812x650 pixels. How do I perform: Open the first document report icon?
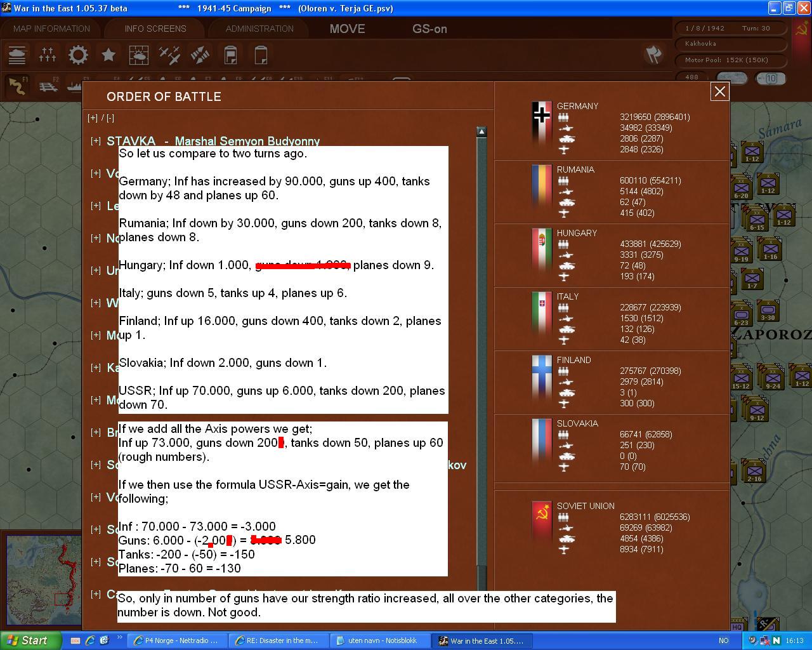click(x=230, y=55)
